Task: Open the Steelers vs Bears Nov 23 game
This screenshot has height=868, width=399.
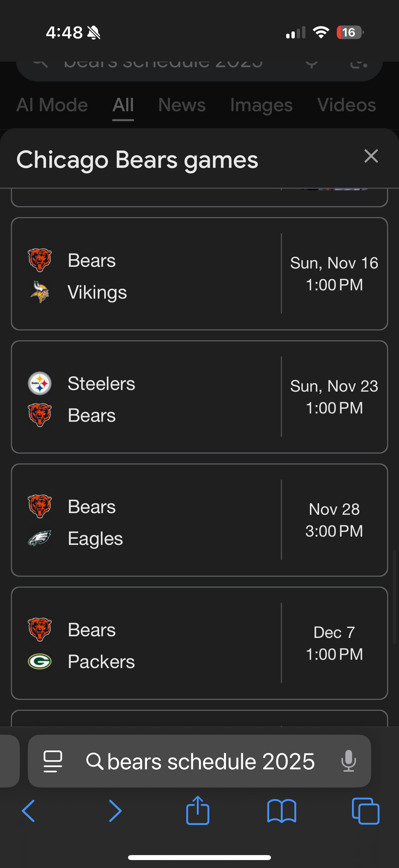Action: pyautogui.click(x=199, y=397)
